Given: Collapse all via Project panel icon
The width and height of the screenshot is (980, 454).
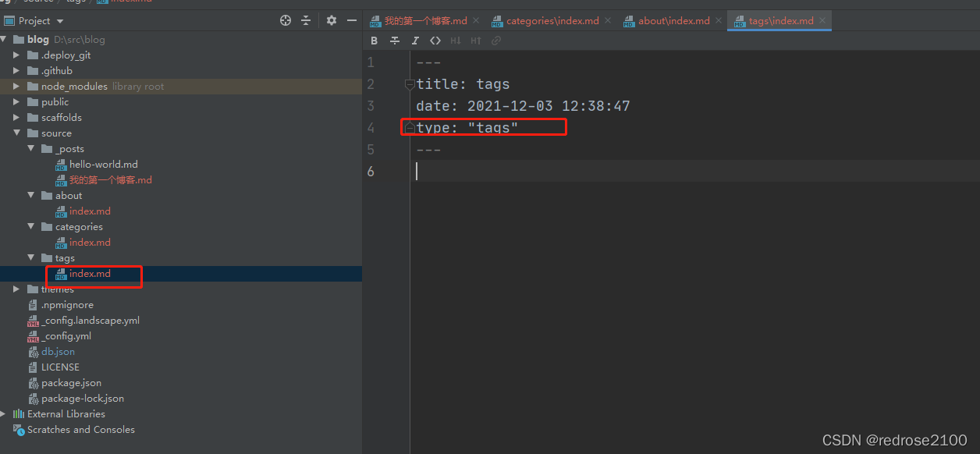Looking at the screenshot, I should click(x=306, y=20).
